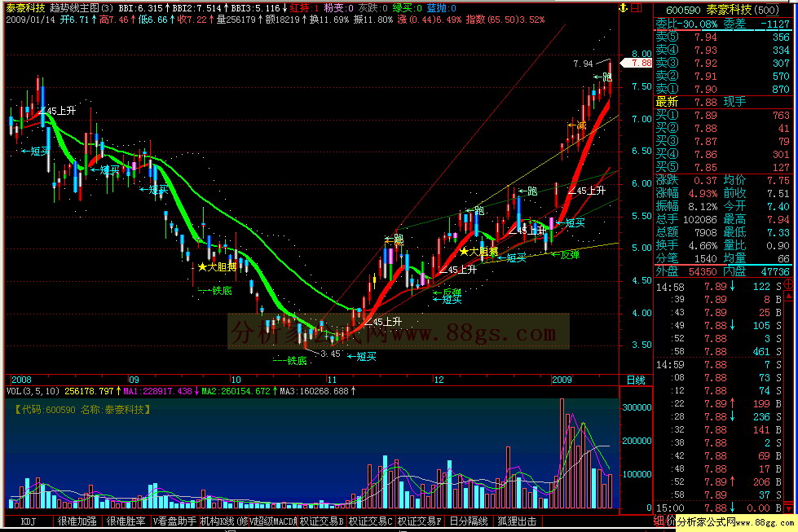Click the red crosshair circle icon beside tick list

pos(789,285)
